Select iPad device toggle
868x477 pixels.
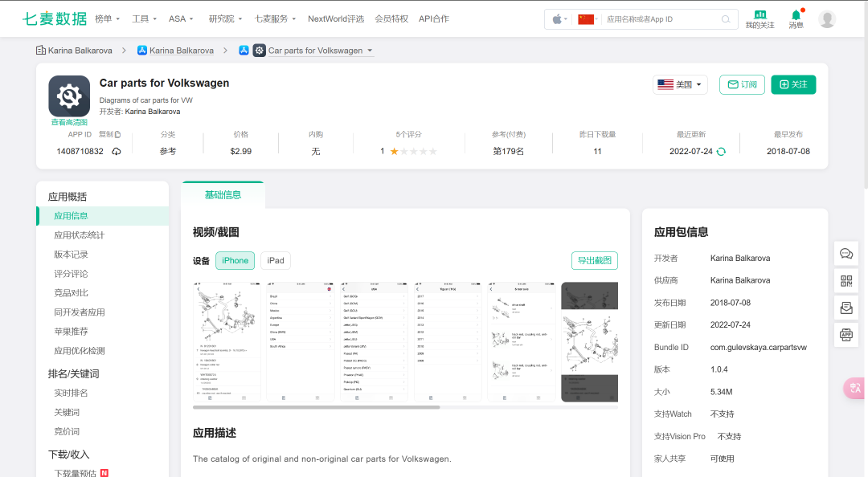[x=276, y=261]
